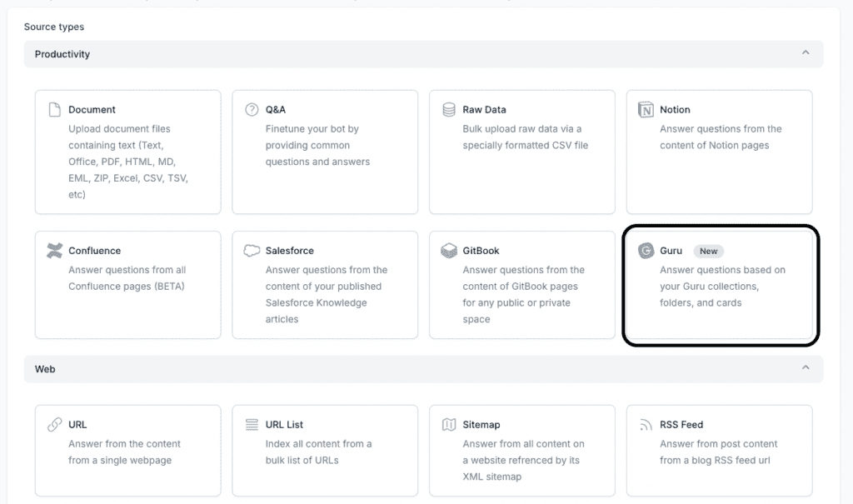Click the Guru logo icon
The image size is (853, 504).
coord(646,251)
